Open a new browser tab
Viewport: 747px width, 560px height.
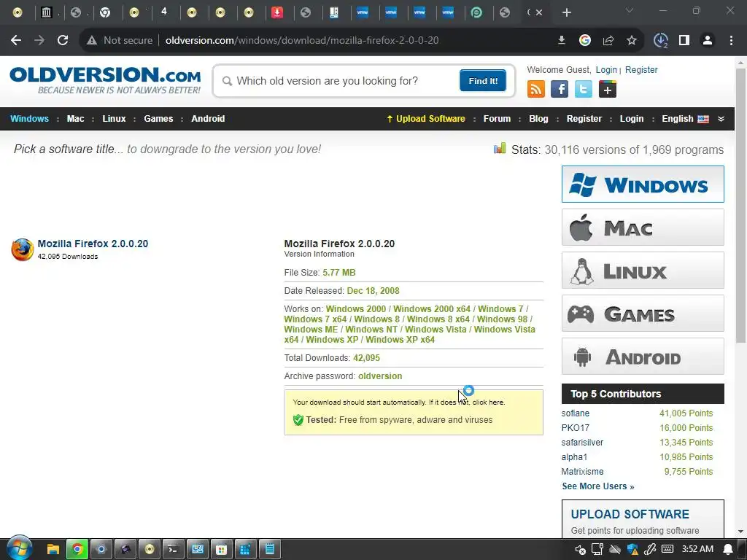pyautogui.click(x=566, y=13)
